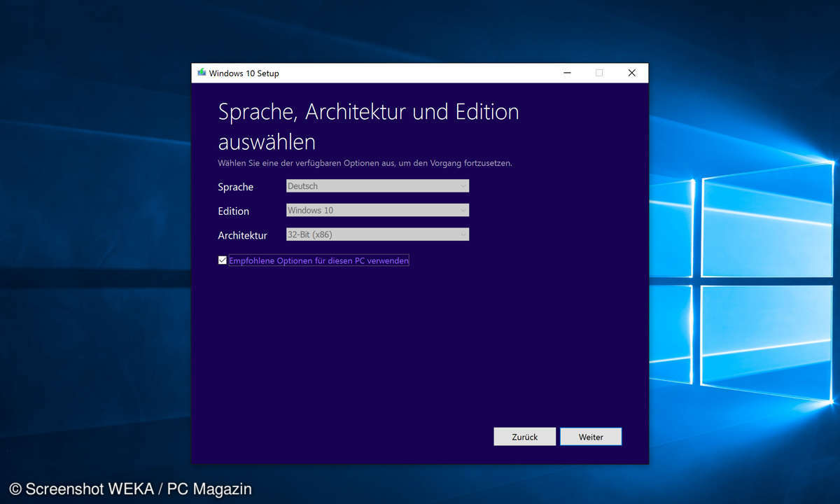840x504 pixels.
Task: Click the 'Sprache, Architektur und Edition auswählen' heading
Action: (368, 127)
